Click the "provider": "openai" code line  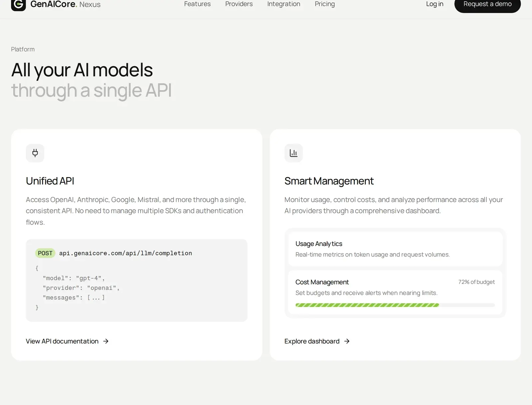click(x=81, y=288)
